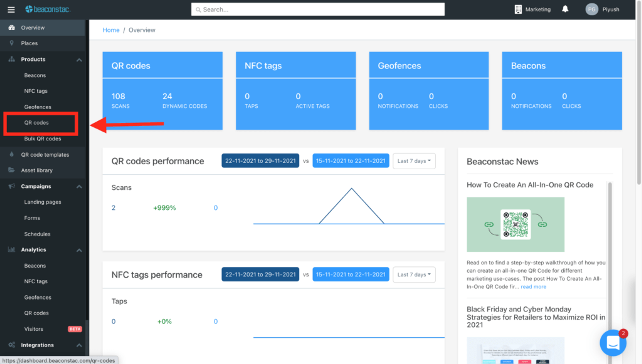The width and height of the screenshot is (642, 364).
Task: Open the notifications bell
Action: click(x=565, y=9)
